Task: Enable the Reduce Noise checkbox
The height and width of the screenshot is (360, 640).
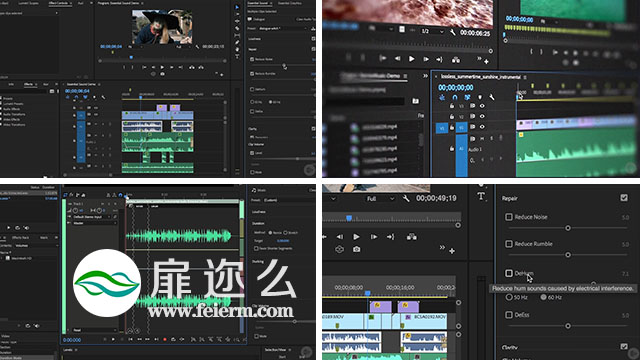Action: 509,217
